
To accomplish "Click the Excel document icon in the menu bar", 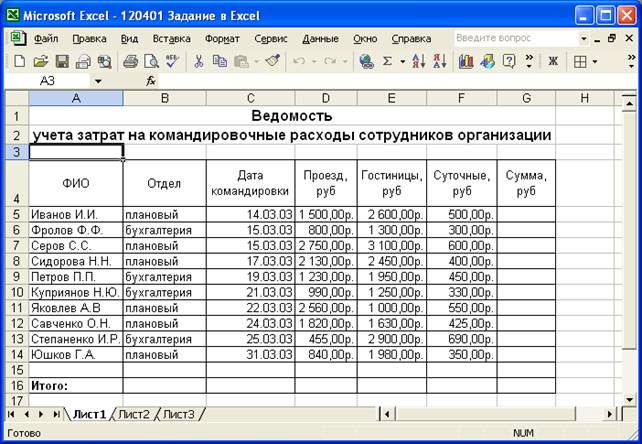I will 18,39.
